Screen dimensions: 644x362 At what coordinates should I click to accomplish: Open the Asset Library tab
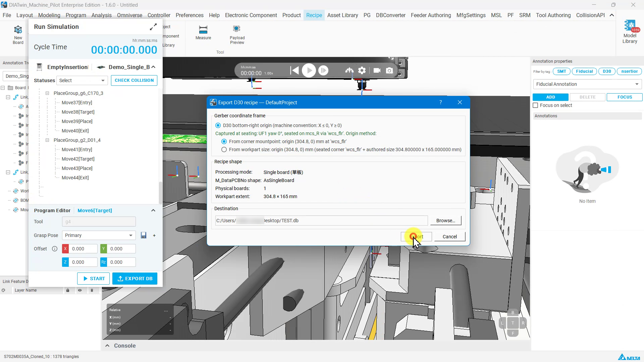[343, 15]
